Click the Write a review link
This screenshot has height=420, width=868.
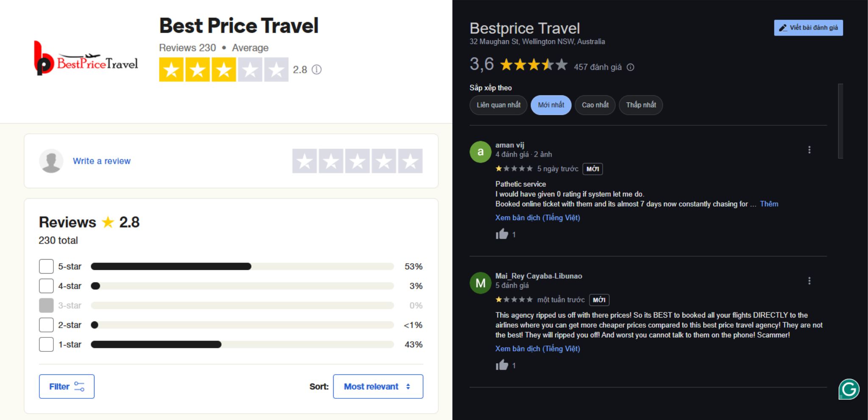tap(102, 161)
